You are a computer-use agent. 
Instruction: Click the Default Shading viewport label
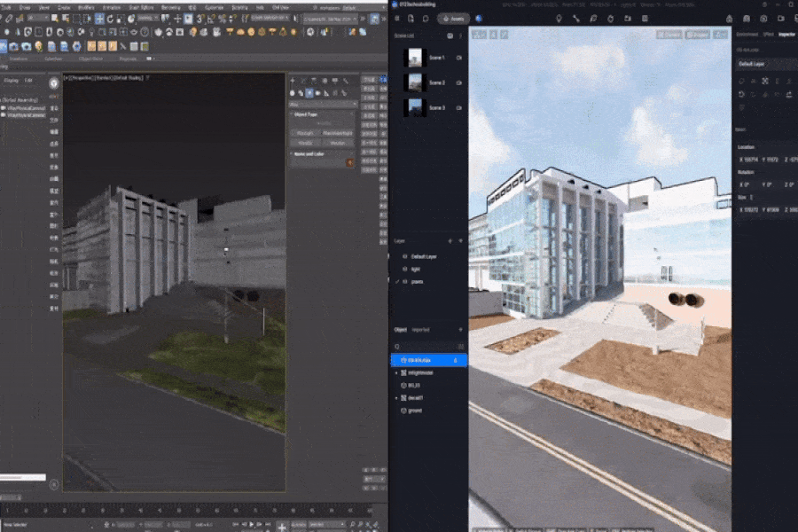[x=127, y=78]
